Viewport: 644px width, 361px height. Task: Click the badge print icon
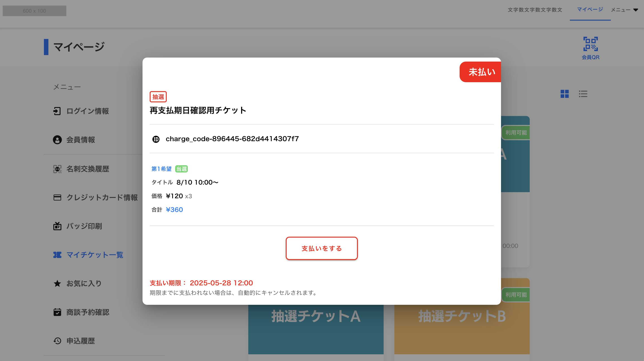(57, 226)
